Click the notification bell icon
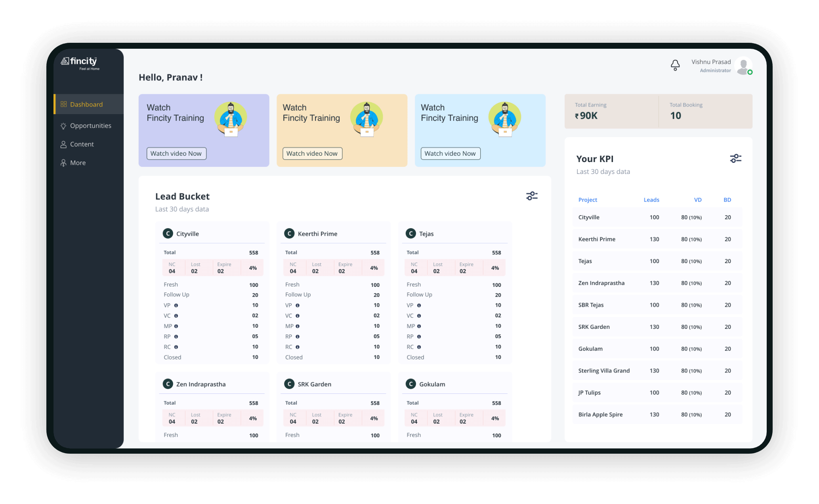This screenshot has width=819, height=504. pyautogui.click(x=675, y=65)
